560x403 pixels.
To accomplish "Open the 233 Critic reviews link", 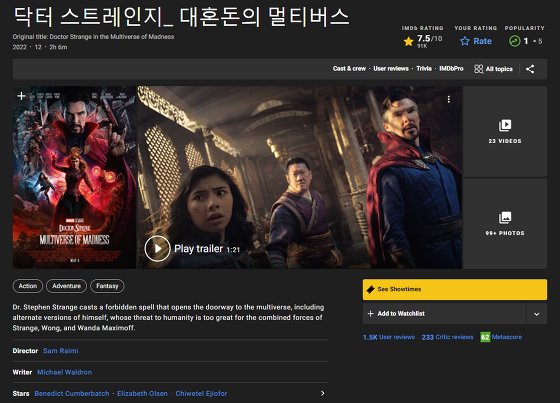I will (x=447, y=337).
